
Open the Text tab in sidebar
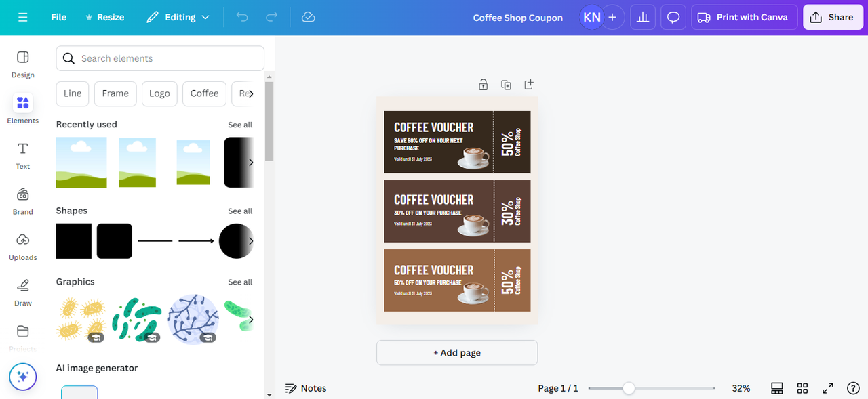[x=23, y=155]
